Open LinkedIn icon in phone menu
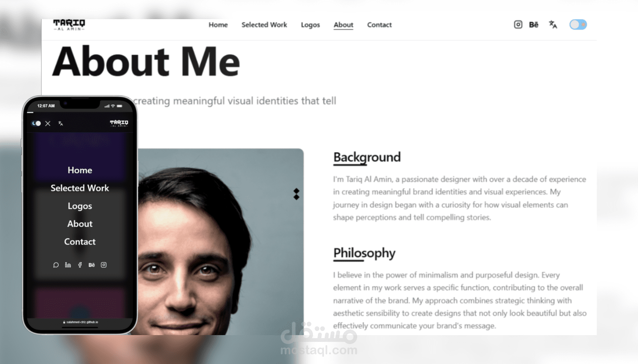This screenshot has width=638, height=364. pos(68,265)
